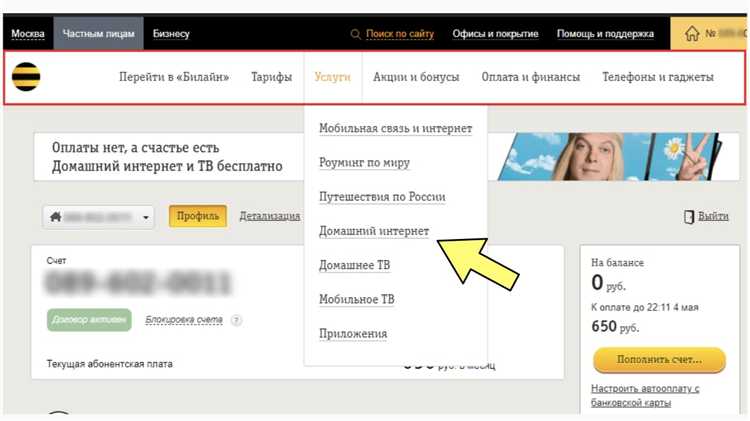Click the help question mark next to Блокировка счета
The height and width of the screenshot is (421, 750).
coord(236,320)
